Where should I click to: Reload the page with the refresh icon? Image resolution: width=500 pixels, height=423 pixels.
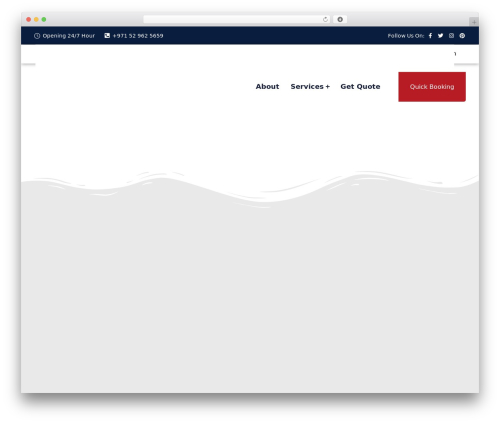click(x=325, y=19)
